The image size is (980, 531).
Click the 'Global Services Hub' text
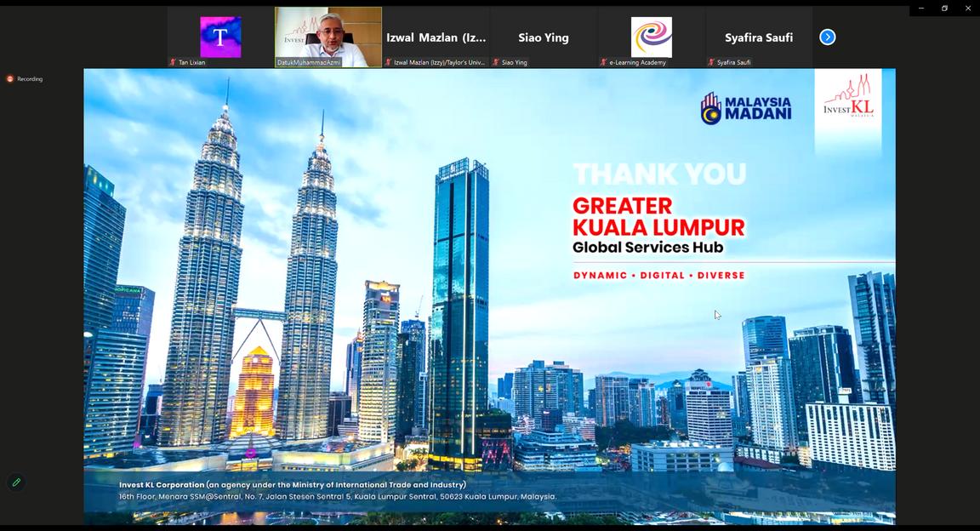point(647,248)
